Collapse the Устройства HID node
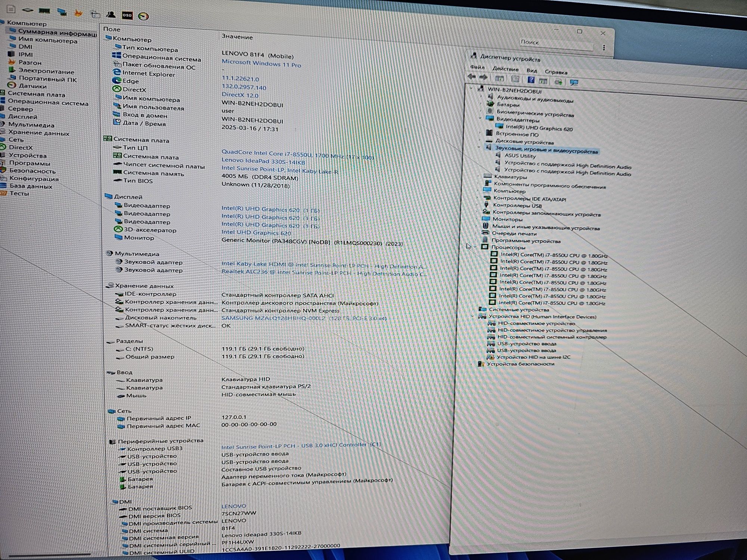The height and width of the screenshot is (560, 747). pyautogui.click(x=472, y=316)
